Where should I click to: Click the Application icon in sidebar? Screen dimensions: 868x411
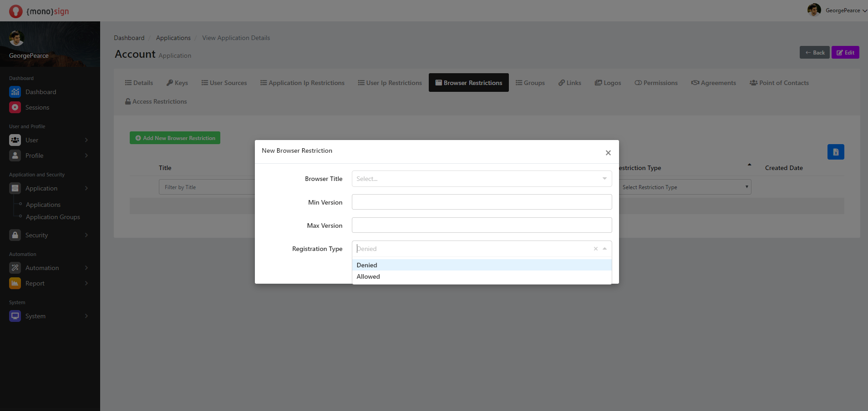point(15,188)
